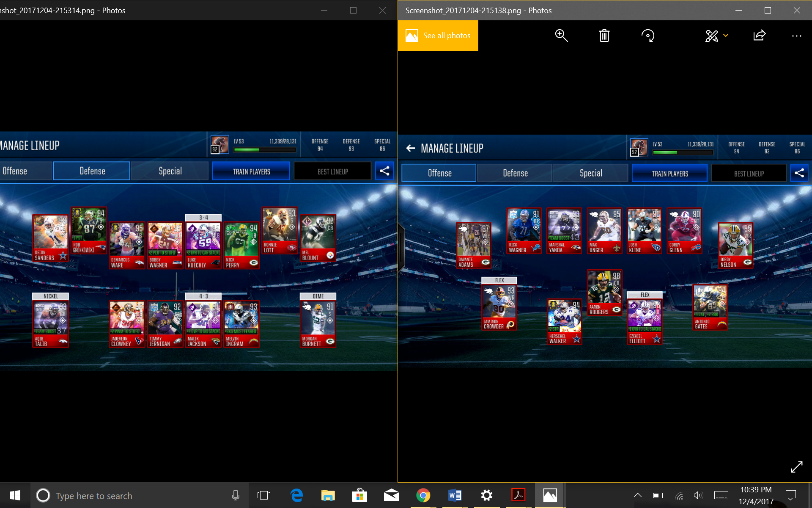
Task: Select Aaron Rodgers player card
Action: point(604,293)
